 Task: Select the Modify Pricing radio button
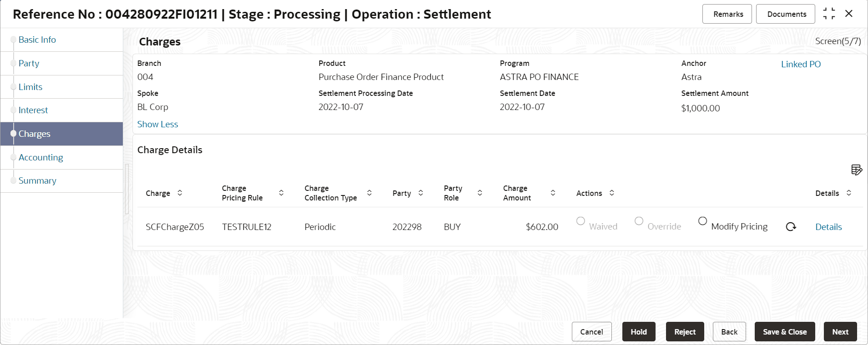coord(702,221)
